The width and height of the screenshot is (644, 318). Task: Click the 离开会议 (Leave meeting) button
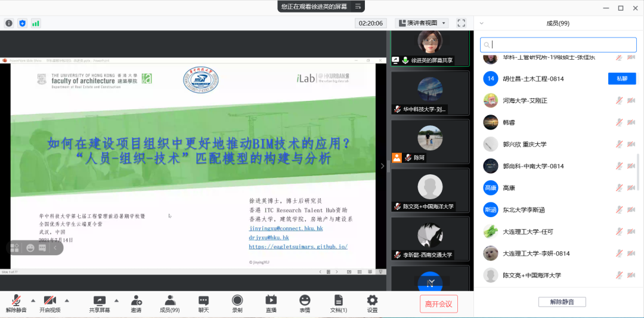pyautogui.click(x=438, y=304)
